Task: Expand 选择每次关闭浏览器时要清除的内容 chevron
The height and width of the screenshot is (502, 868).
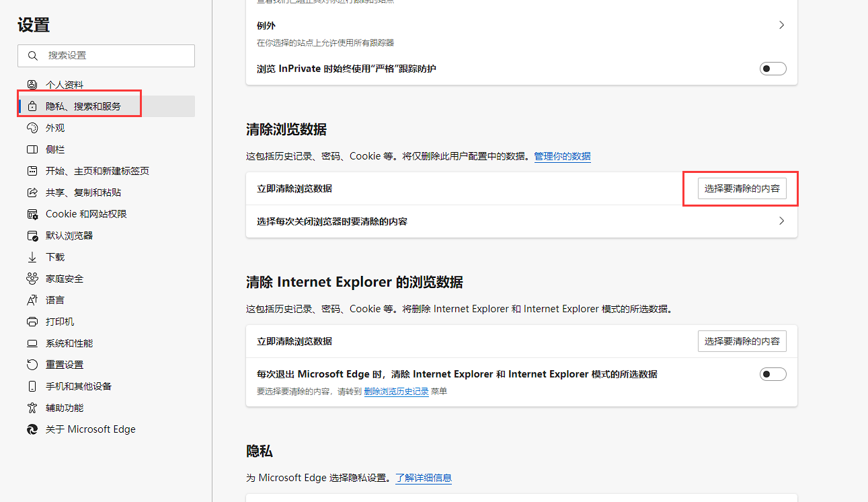Action: pyautogui.click(x=781, y=221)
